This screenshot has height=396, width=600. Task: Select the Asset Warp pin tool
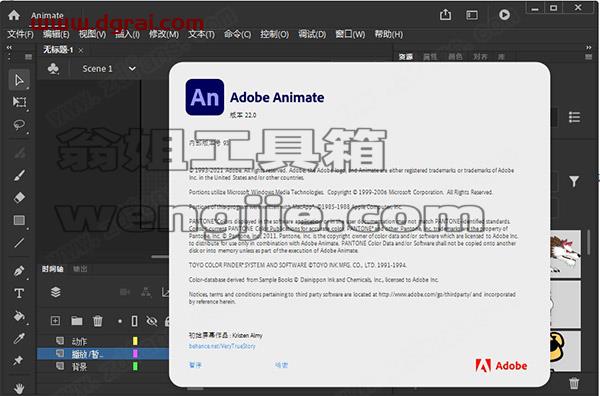(x=18, y=360)
